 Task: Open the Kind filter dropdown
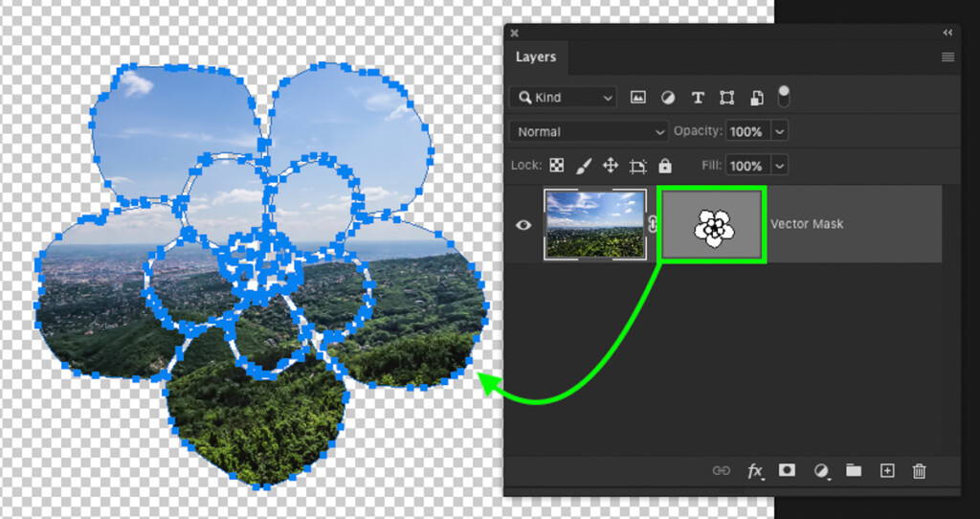point(563,98)
